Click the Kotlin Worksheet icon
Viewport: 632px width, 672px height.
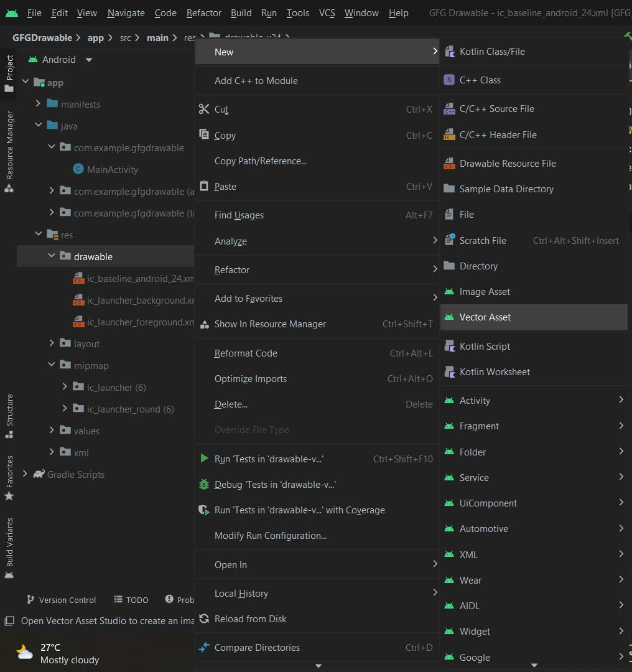[x=449, y=371]
